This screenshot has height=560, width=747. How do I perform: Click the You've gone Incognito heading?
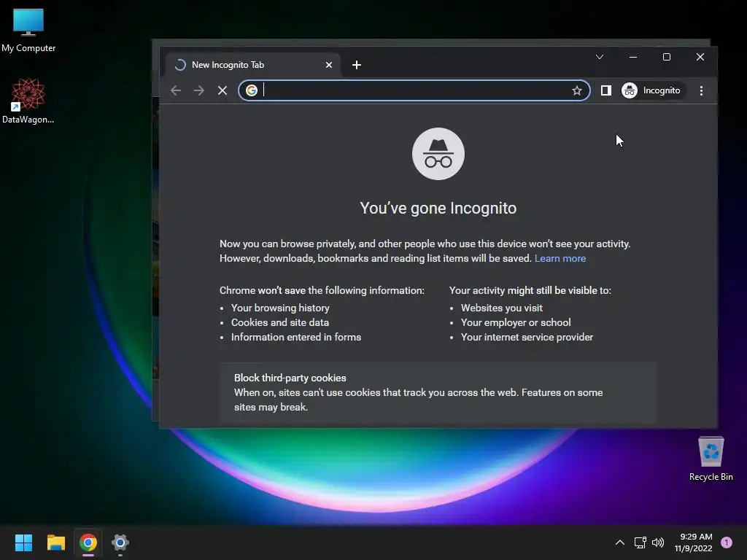point(438,208)
